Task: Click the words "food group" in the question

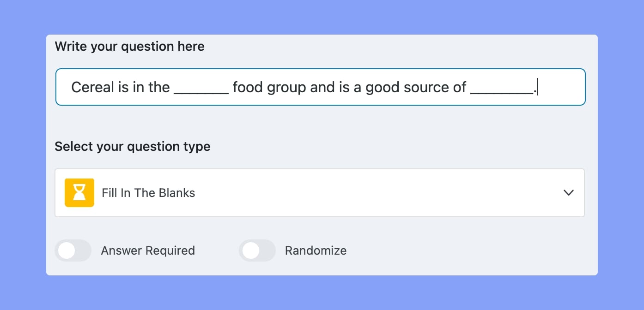Action: (x=269, y=87)
